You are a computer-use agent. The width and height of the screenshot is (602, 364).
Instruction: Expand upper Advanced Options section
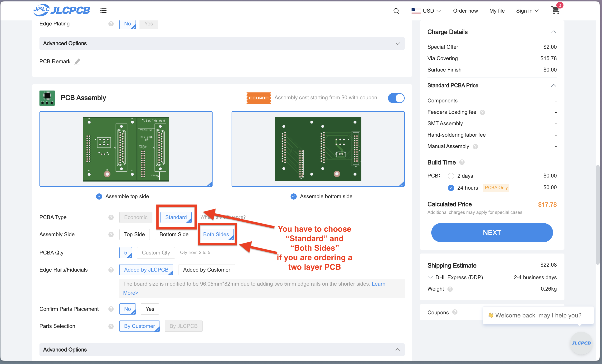(222, 43)
